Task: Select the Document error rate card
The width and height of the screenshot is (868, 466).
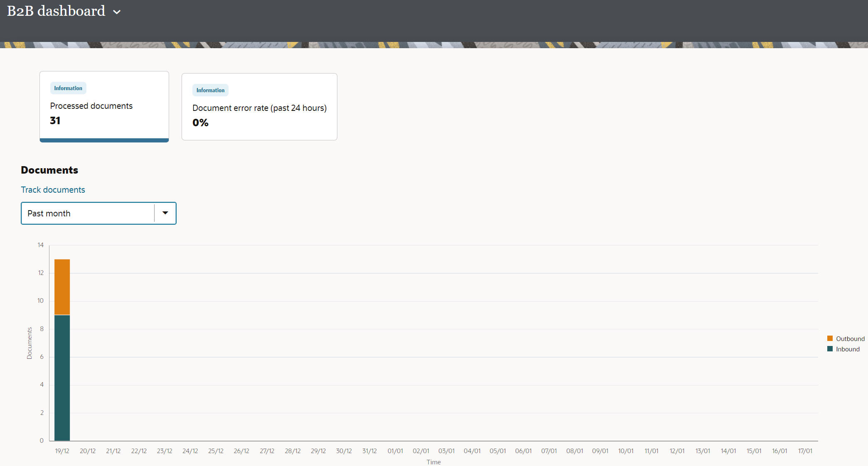Action: pyautogui.click(x=259, y=107)
